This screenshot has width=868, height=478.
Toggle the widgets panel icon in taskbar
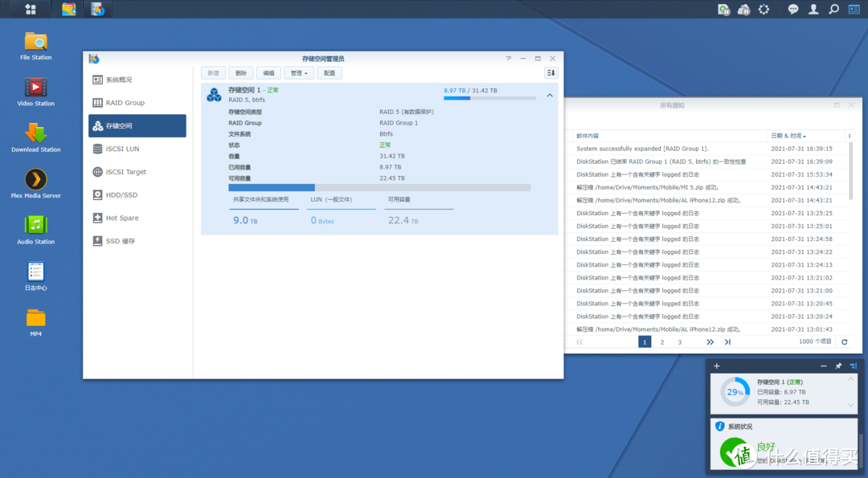click(854, 9)
